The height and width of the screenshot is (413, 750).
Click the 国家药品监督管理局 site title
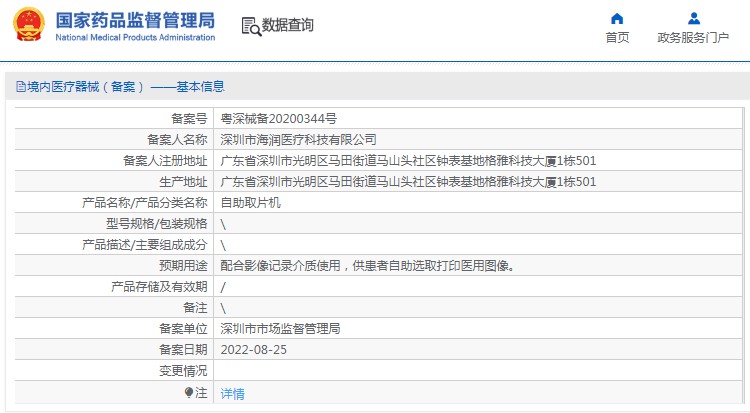pyautogui.click(x=135, y=21)
